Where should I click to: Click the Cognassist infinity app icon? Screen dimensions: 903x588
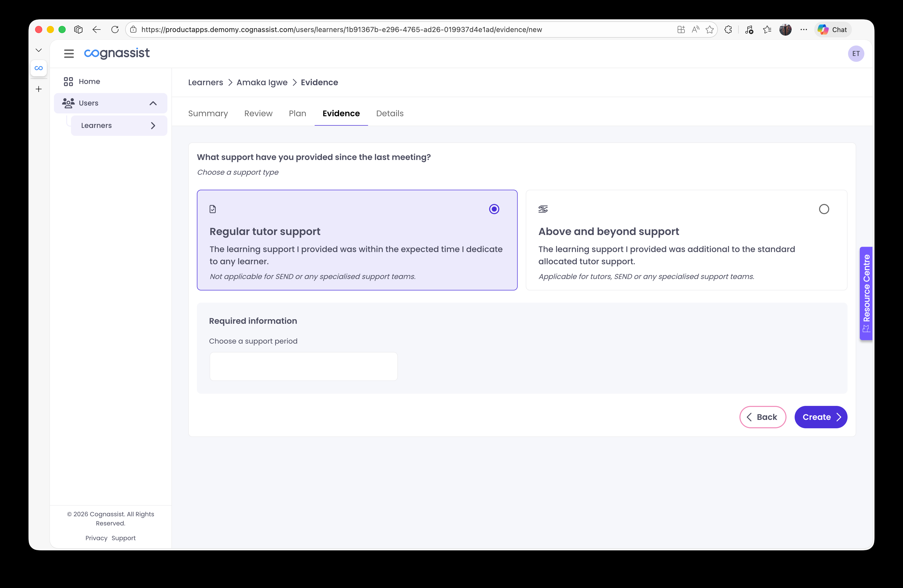(38, 68)
